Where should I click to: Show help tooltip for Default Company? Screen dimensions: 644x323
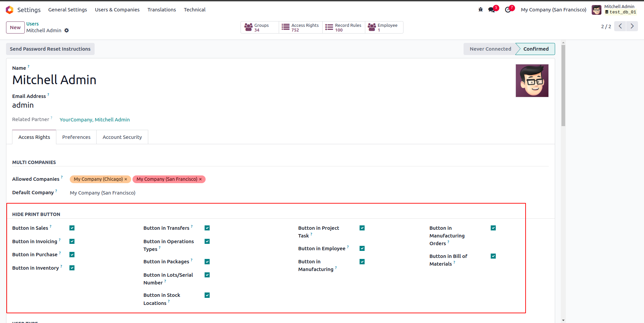coord(56,191)
